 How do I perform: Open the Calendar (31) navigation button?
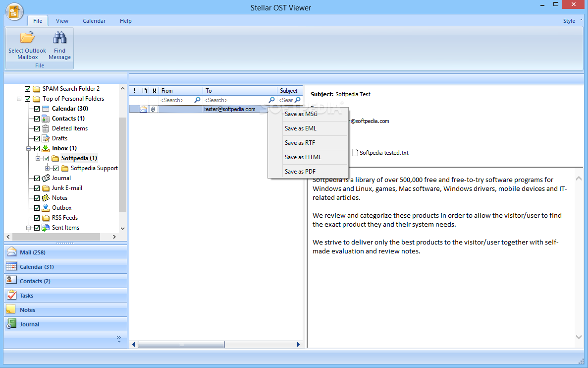[65, 267]
